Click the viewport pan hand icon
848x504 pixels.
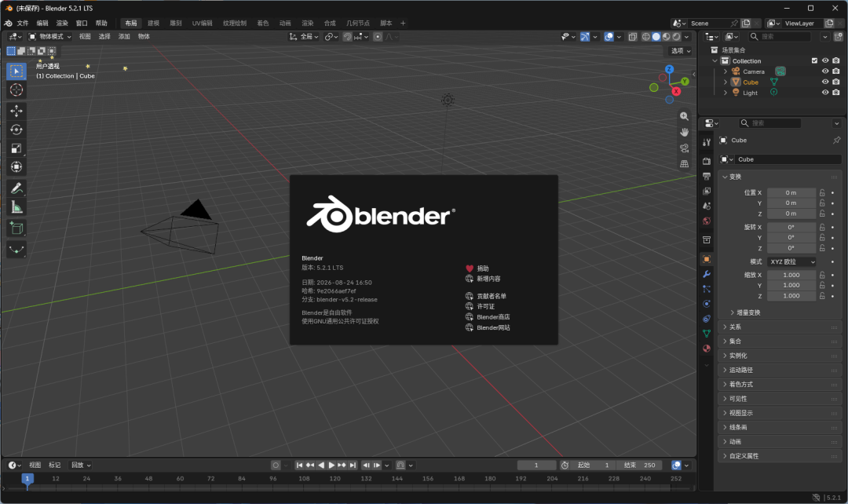click(684, 132)
